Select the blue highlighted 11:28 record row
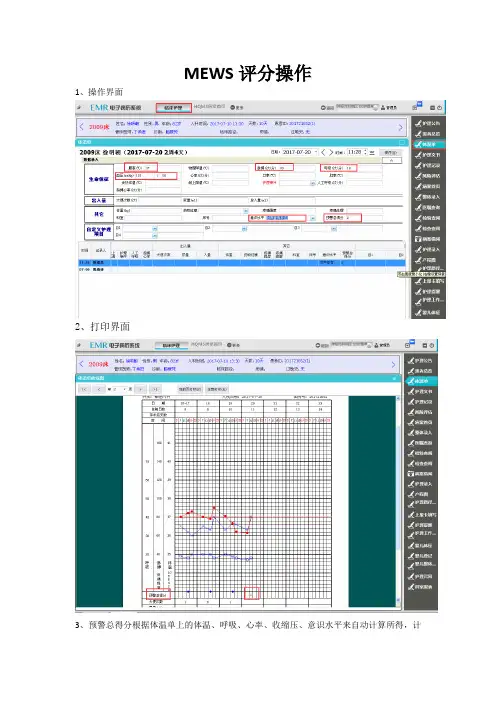The image size is (496, 702). tap(242, 263)
